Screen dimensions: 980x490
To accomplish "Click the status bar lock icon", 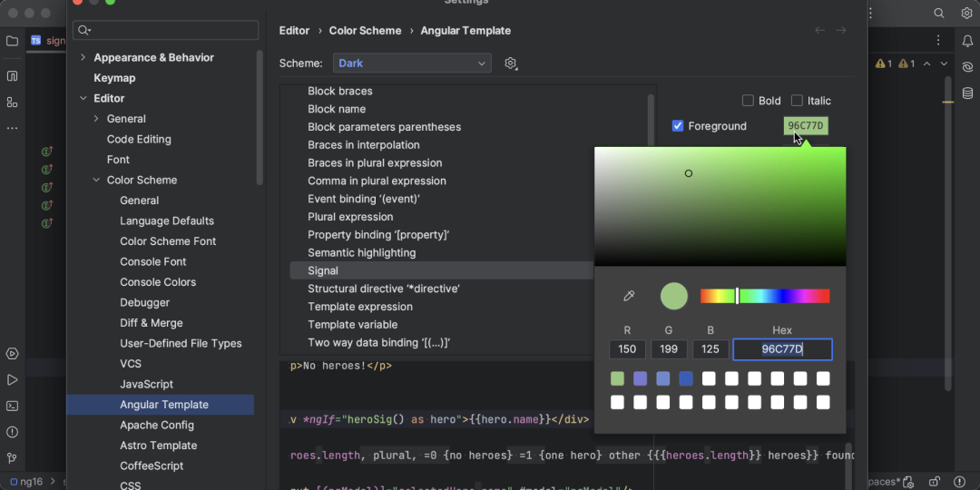I will pyautogui.click(x=934, y=482).
